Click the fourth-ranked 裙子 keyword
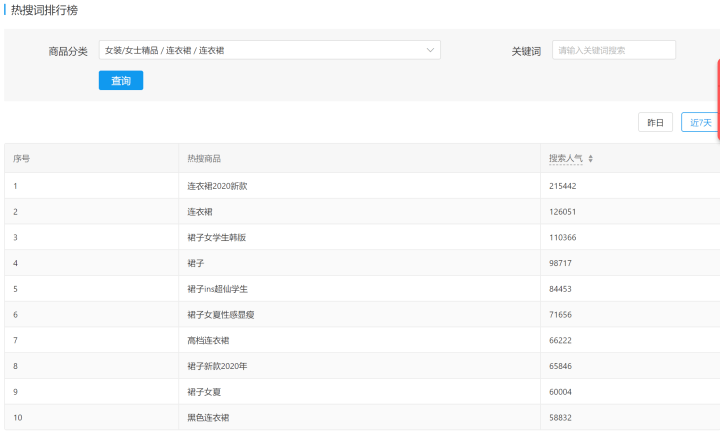Screen dimensions: 720x433 tap(195, 263)
